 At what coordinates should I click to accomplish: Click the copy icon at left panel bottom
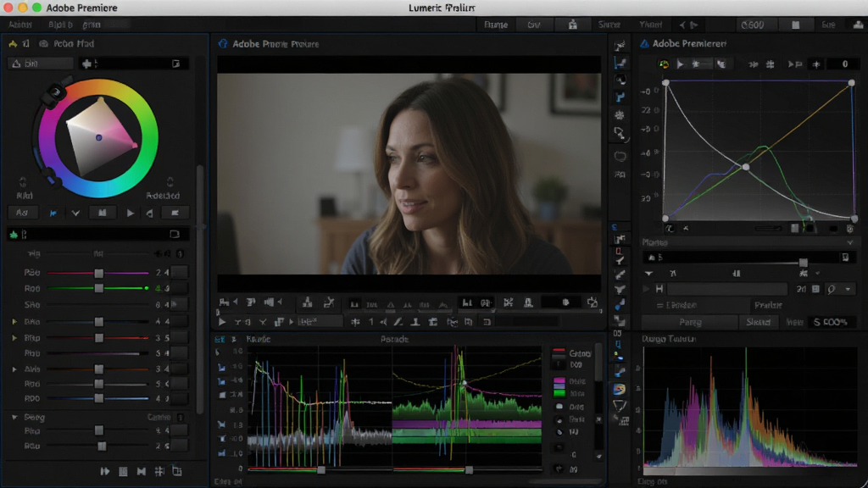pyautogui.click(x=176, y=471)
